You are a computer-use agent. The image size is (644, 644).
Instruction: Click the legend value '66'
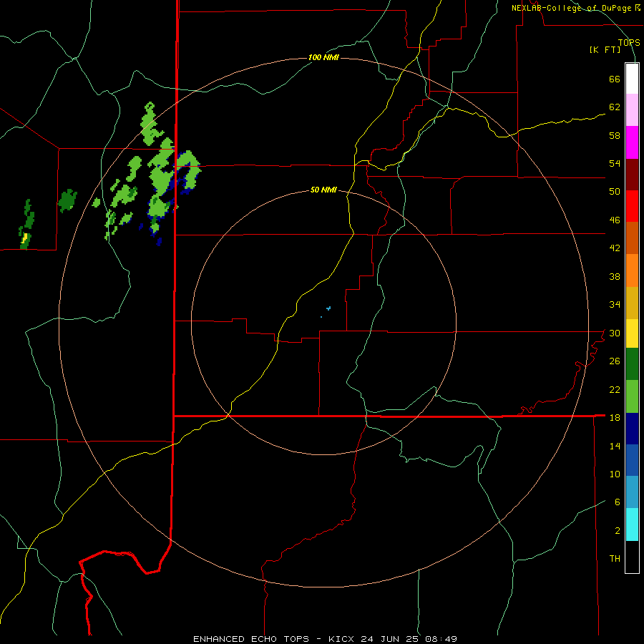tap(615, 79)
